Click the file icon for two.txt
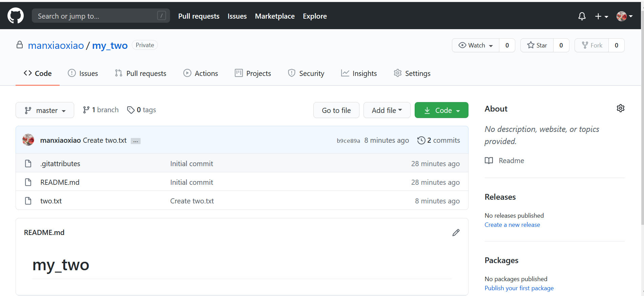Screen dimensions: 644x296 (28, 201)
